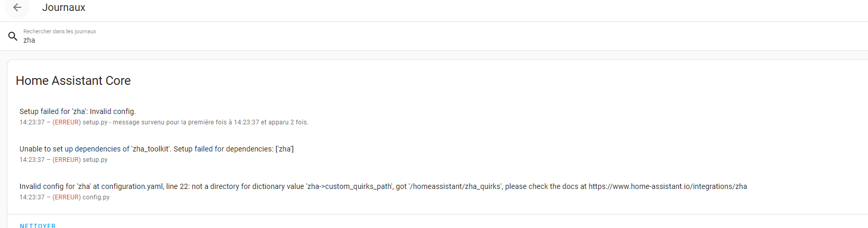Click the 'Rechercher dans les journaux' label
This screenshot has width=868, height=228.
pyautogui.click(x=60, y=31)
